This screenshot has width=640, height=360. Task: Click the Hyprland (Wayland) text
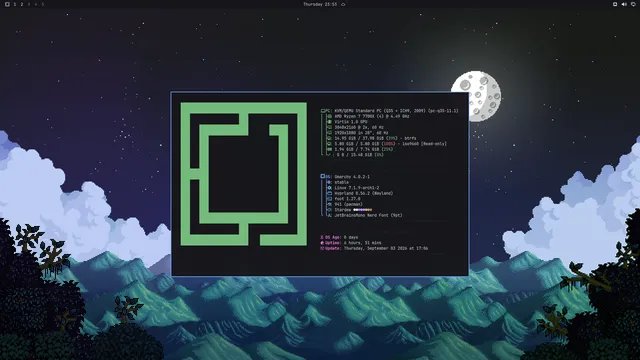pos(363,193)
